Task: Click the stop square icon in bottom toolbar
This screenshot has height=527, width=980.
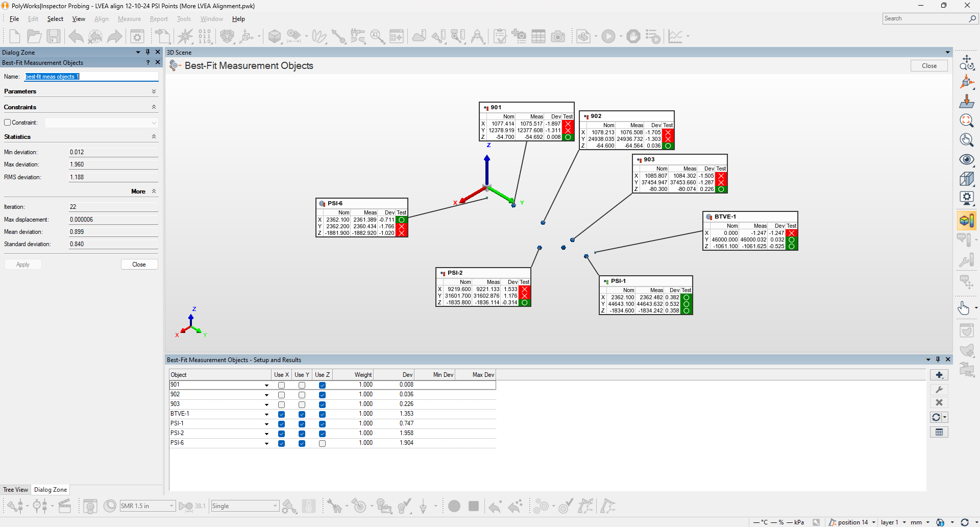Action: tap(474, 506)
